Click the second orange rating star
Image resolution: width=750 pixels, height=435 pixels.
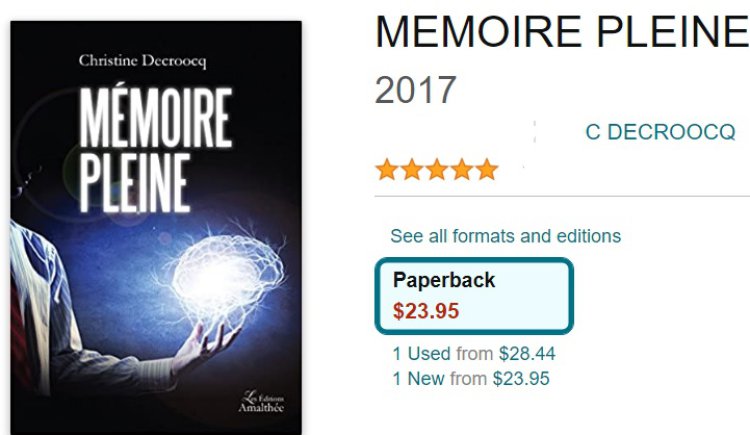pos(412,170)
